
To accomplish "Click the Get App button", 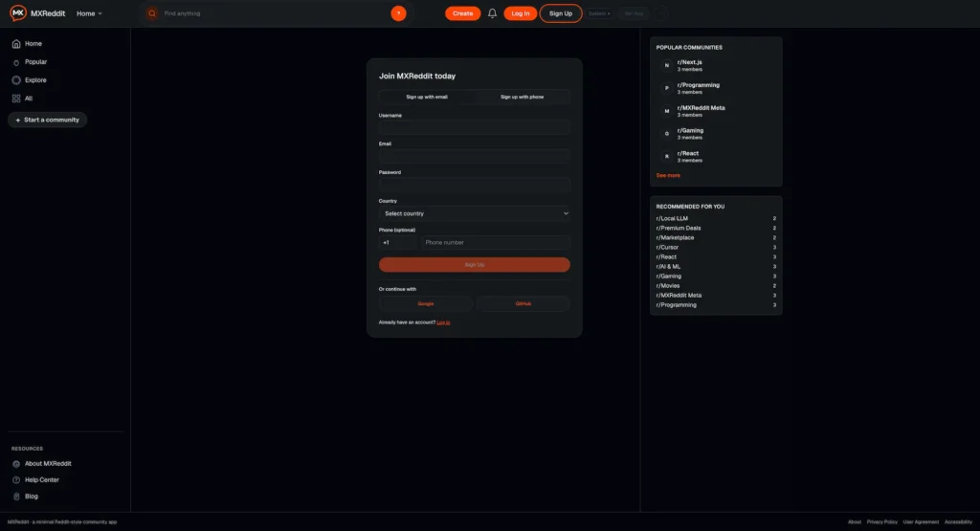I will (634, 13).
